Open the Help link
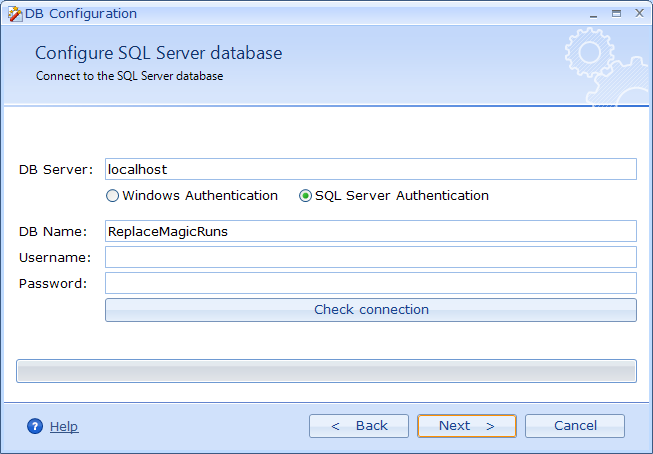The height and width of the screenshot is (454, 653). 64,426
